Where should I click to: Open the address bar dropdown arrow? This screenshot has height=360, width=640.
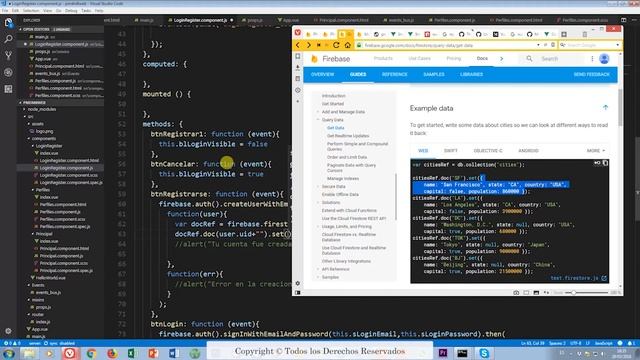538,45
